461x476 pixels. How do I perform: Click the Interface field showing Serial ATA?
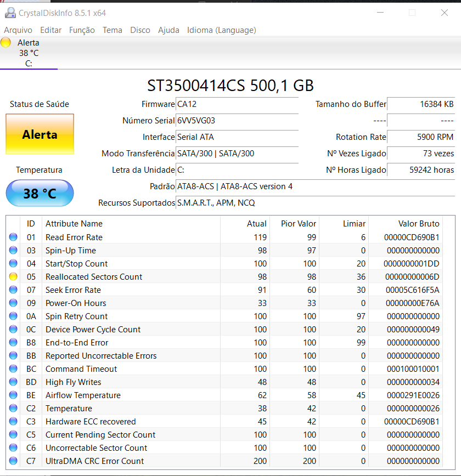coord(237,137)
